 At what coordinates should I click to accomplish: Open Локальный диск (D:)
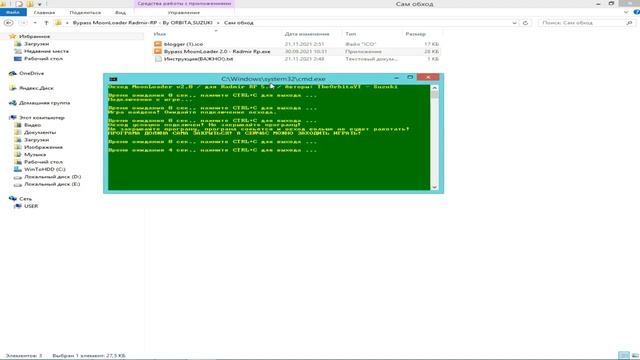(x=52, y=177)
